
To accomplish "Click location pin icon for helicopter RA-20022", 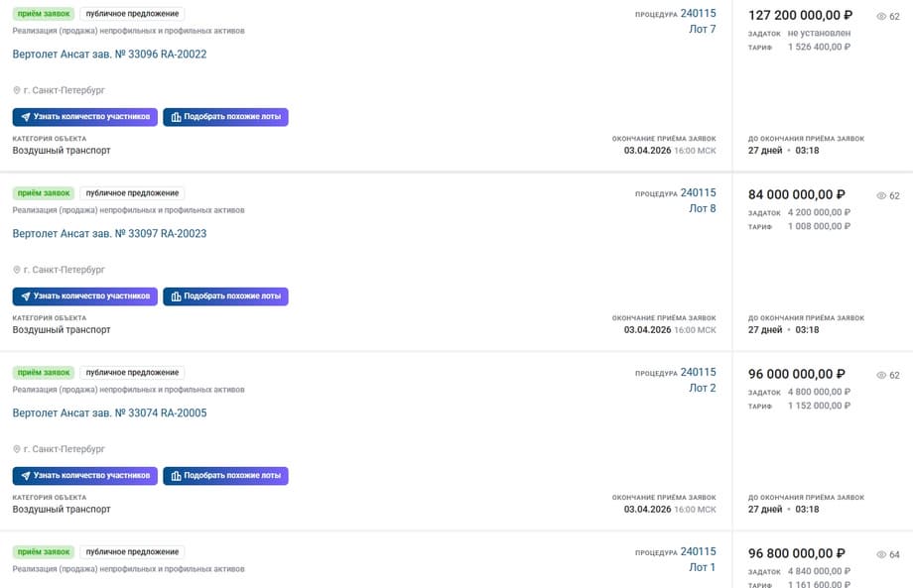I will pyautogui.click(x=17, y=90).
